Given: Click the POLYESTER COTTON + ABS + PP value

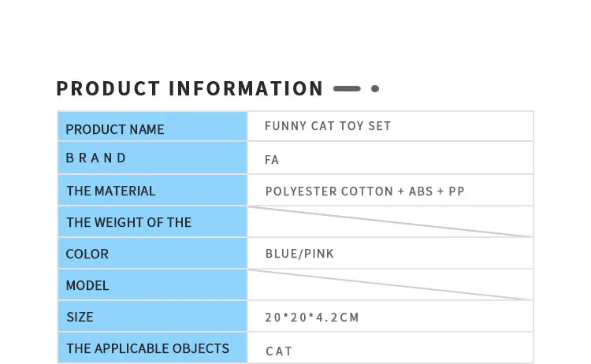Looking at the screenshot, I should [x=365, y=191].
